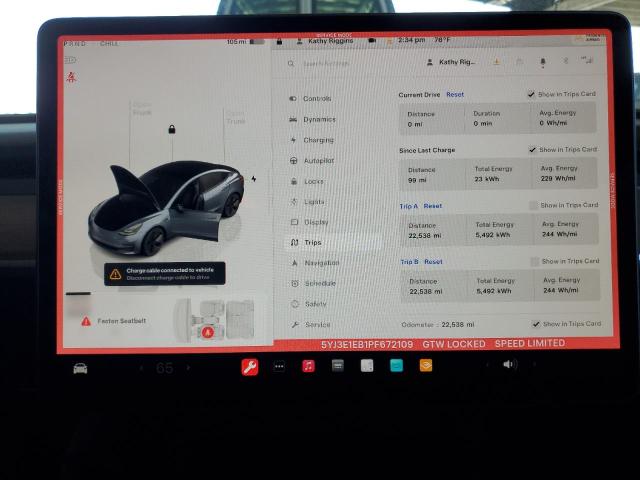Toggle Odometer Show in Trips Card checkbox
640x480 pixels.
[x=535, y=324]
